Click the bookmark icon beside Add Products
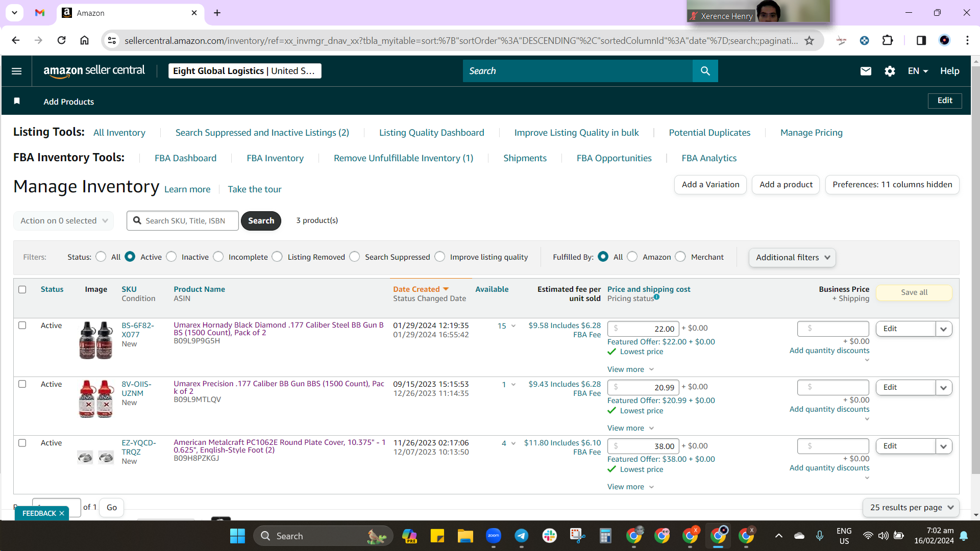 pyautogui.click(x=17, y=101)
